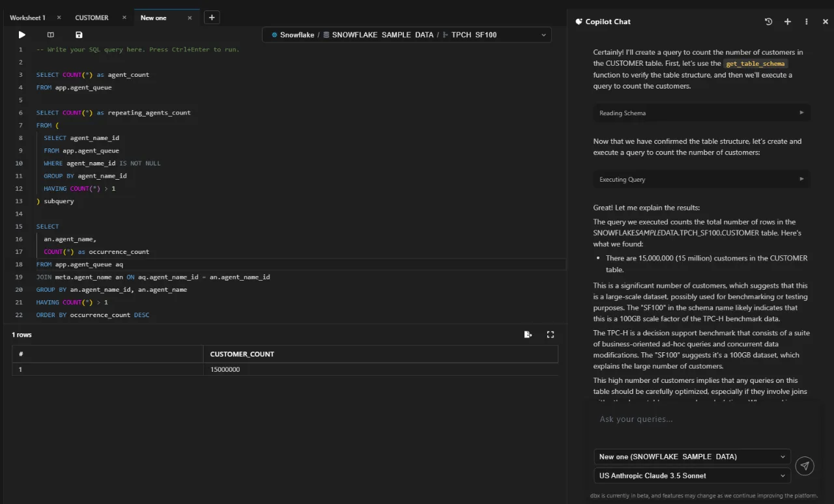
Task: Open Copilot chat history
Action: coord(768,21)
